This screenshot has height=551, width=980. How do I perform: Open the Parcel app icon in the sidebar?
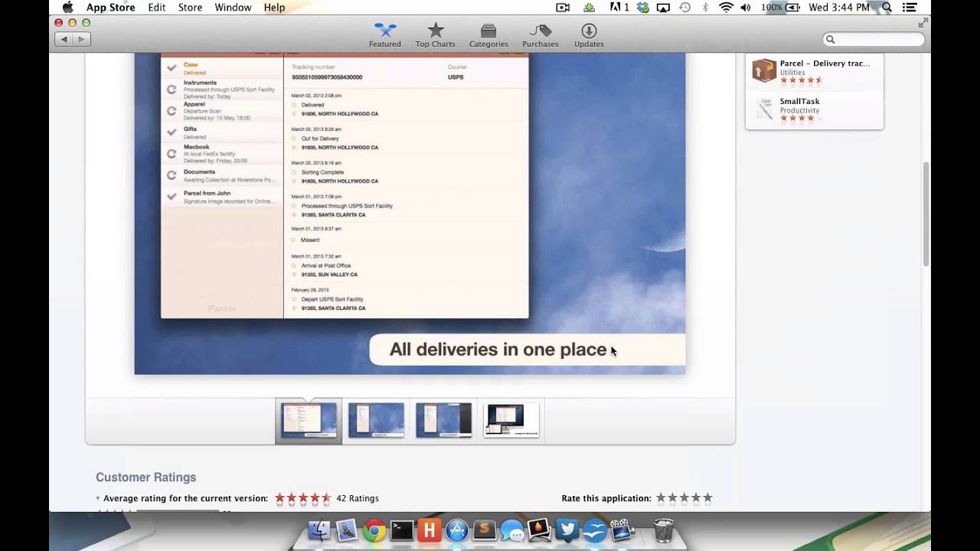coord(764,70)
